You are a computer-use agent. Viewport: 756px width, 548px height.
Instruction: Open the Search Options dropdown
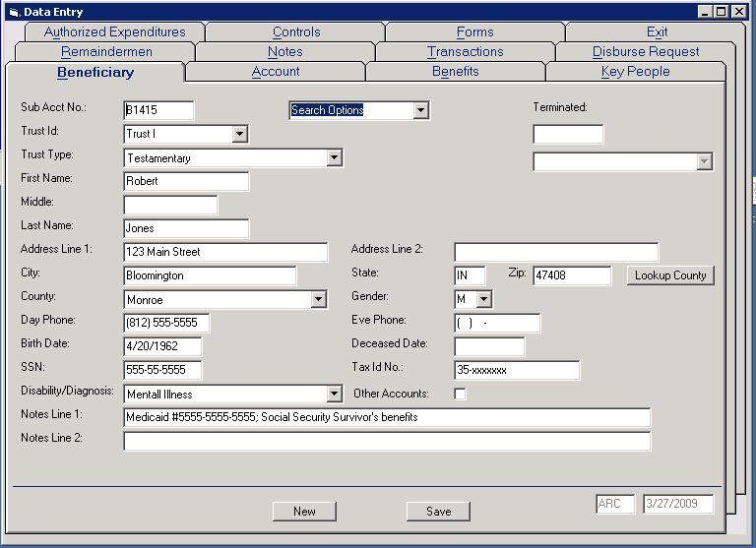click(x=421, y=111)
